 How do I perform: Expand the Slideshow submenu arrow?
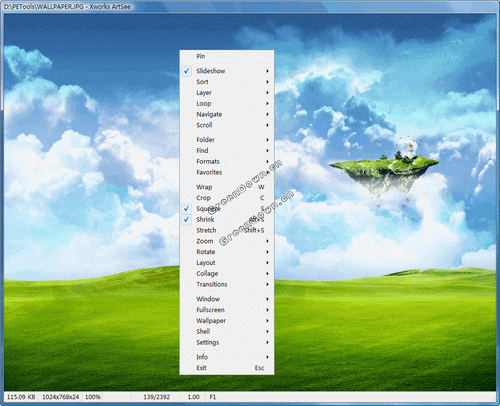coord(267,71)
